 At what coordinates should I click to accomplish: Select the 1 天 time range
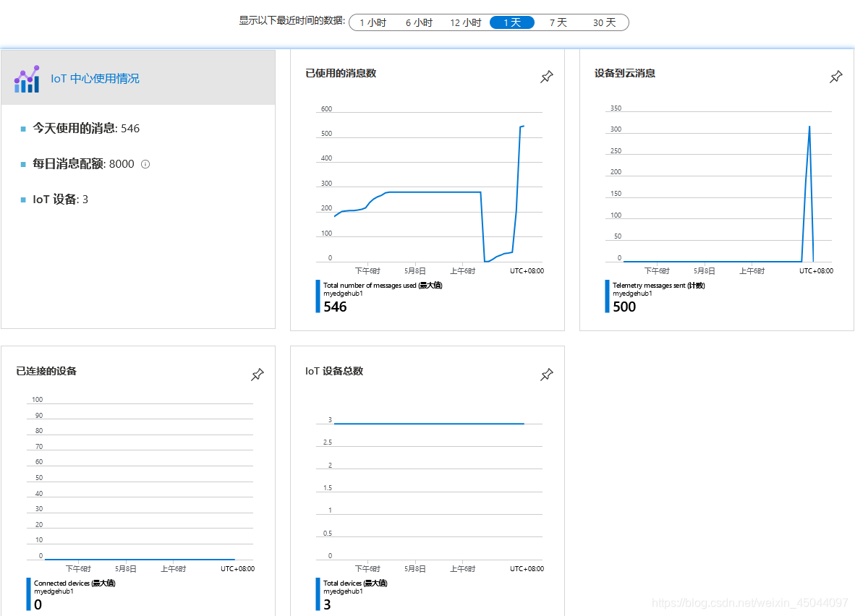[511, 22]
